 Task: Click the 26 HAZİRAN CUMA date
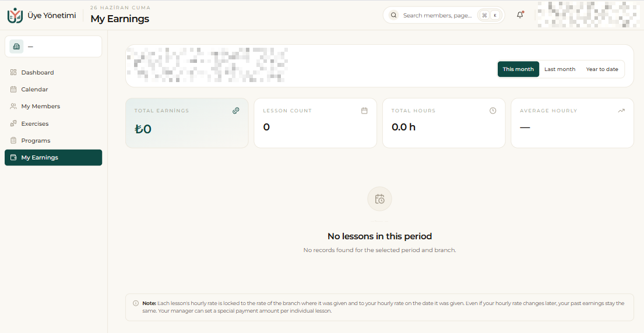click(x=120, y=8)
